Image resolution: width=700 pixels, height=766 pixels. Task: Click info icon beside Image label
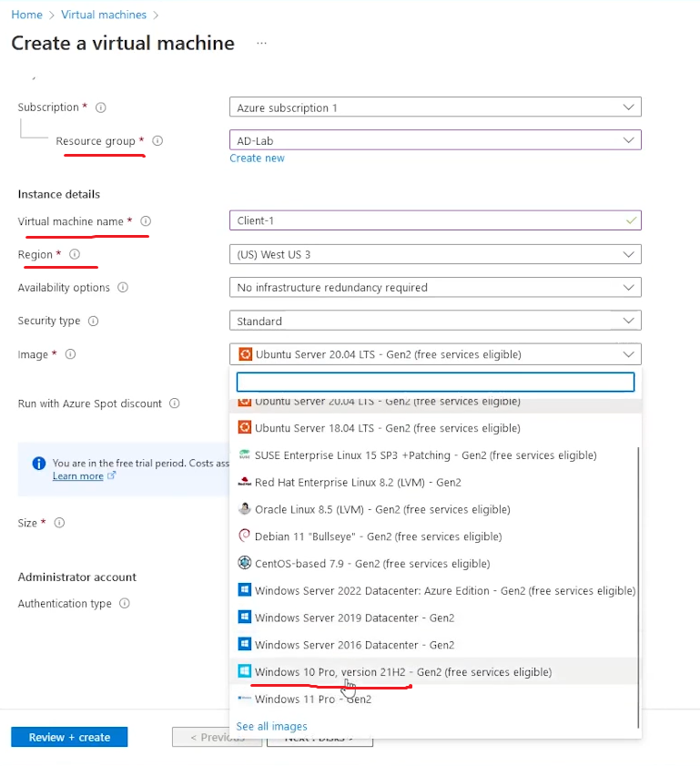70,354
